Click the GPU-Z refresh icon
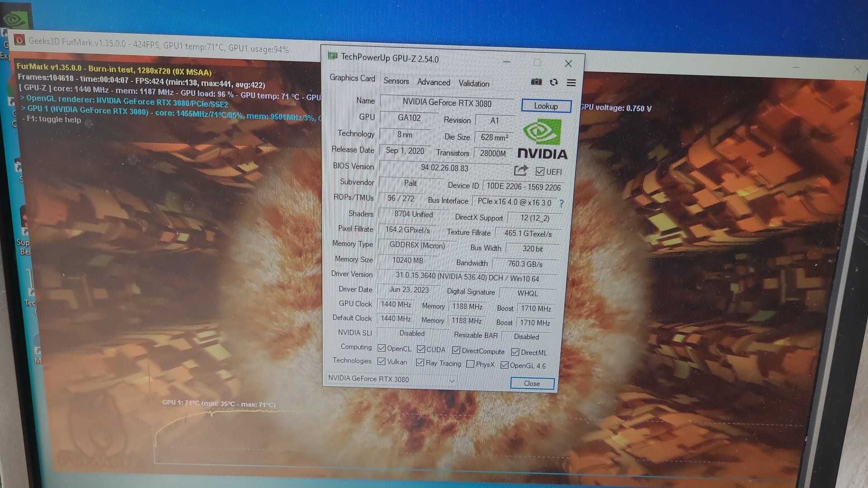Viewport: 868px width, 488px height. click(x=554, y=82)
